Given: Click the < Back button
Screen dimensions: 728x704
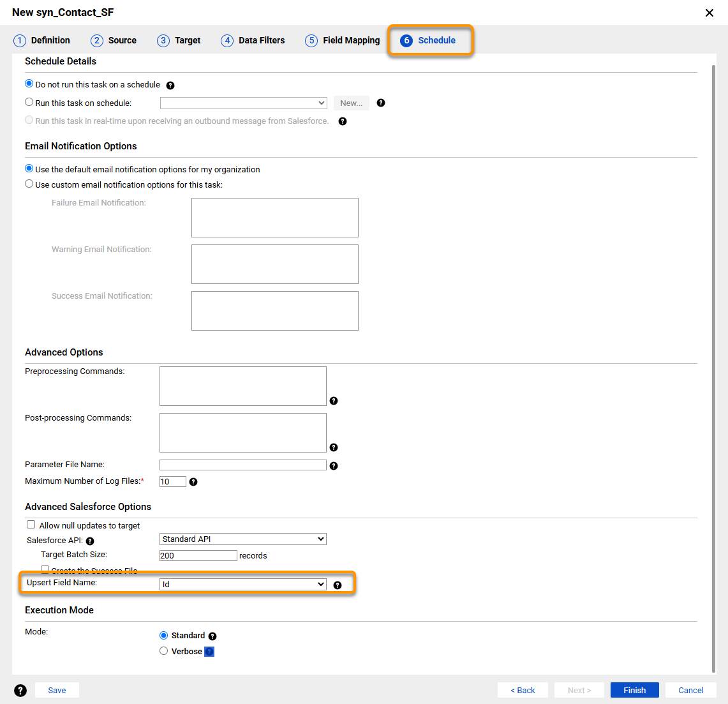Looking at the screenshot, I should point(523,690).
